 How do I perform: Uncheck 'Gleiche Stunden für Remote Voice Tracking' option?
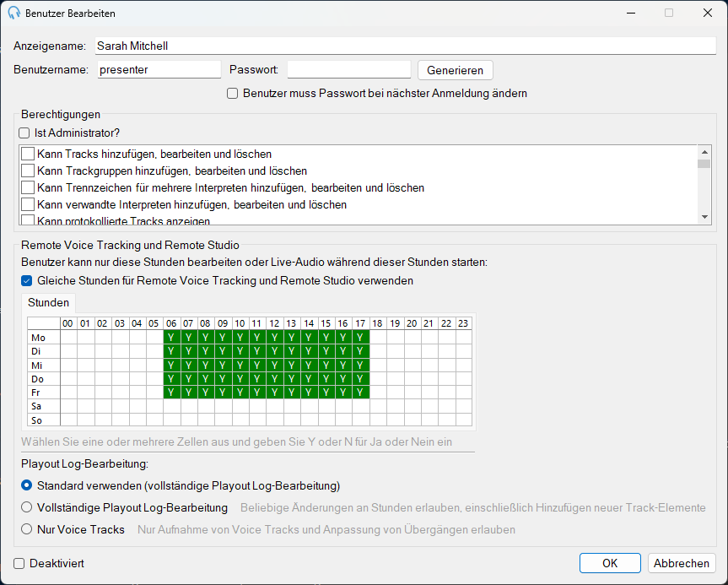tap(27, 280)
